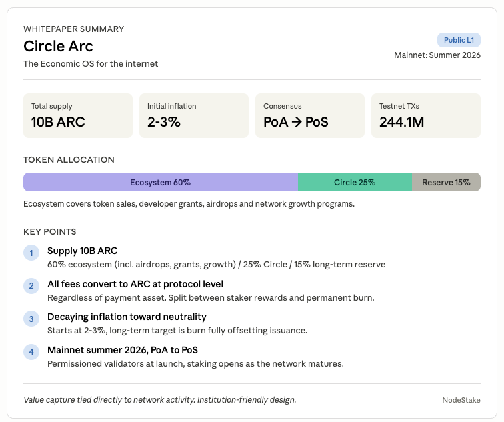Click the number 2 key point badge

click(x=31, y=286)
